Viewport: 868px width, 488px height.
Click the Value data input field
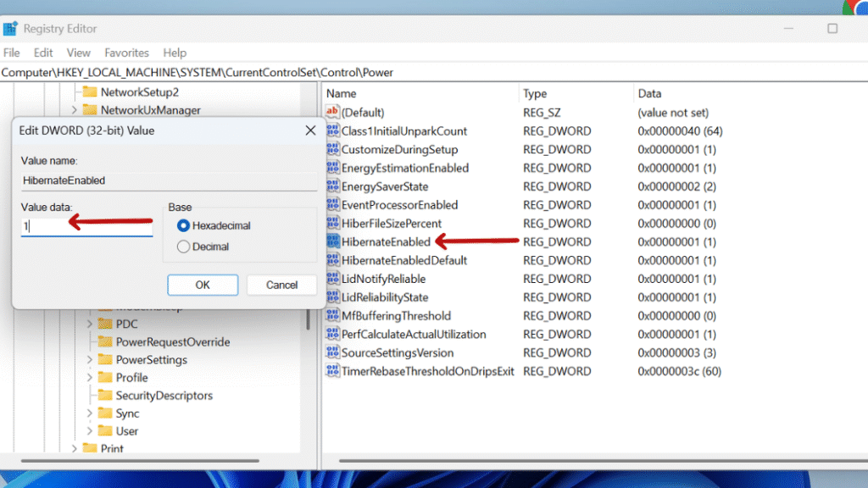(87, 225)
